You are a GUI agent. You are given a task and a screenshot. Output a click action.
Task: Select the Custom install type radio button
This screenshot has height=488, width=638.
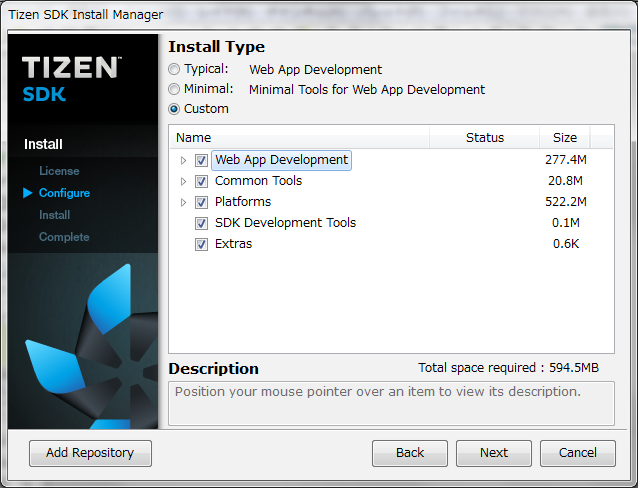point(174,109)
